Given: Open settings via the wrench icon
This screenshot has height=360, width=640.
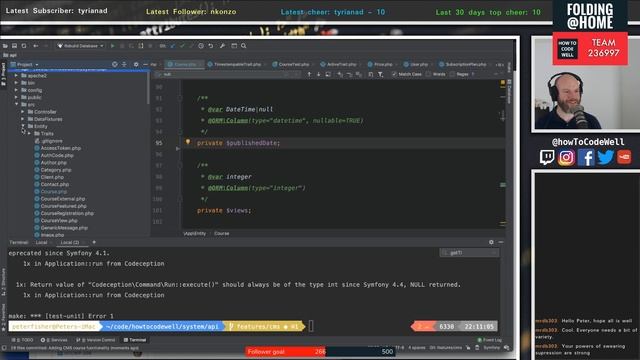Looking at the screenshot, I should coord(222,46).
